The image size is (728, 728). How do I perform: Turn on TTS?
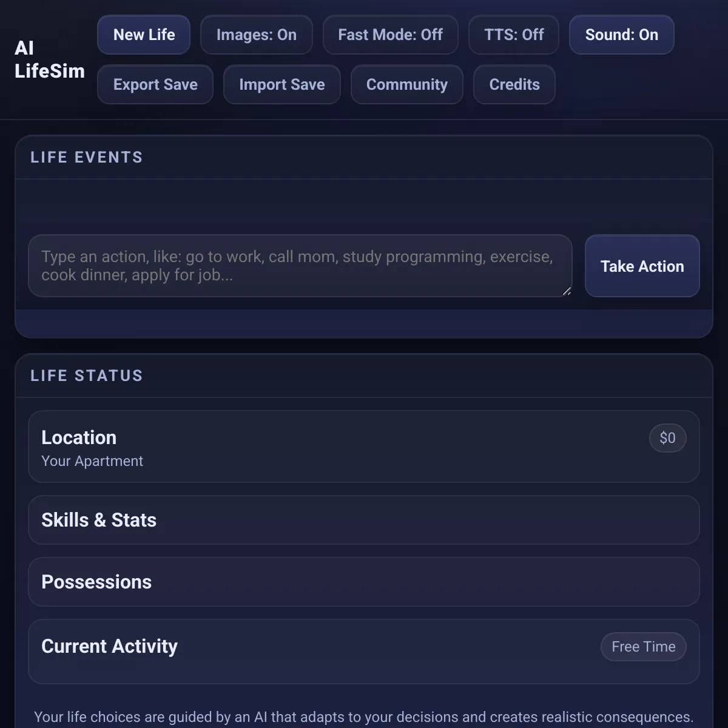[x=514, y=35]
